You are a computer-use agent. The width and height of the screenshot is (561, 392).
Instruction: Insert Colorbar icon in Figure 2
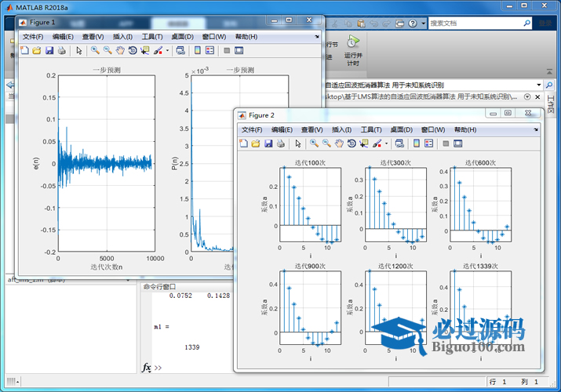point(417,143)
